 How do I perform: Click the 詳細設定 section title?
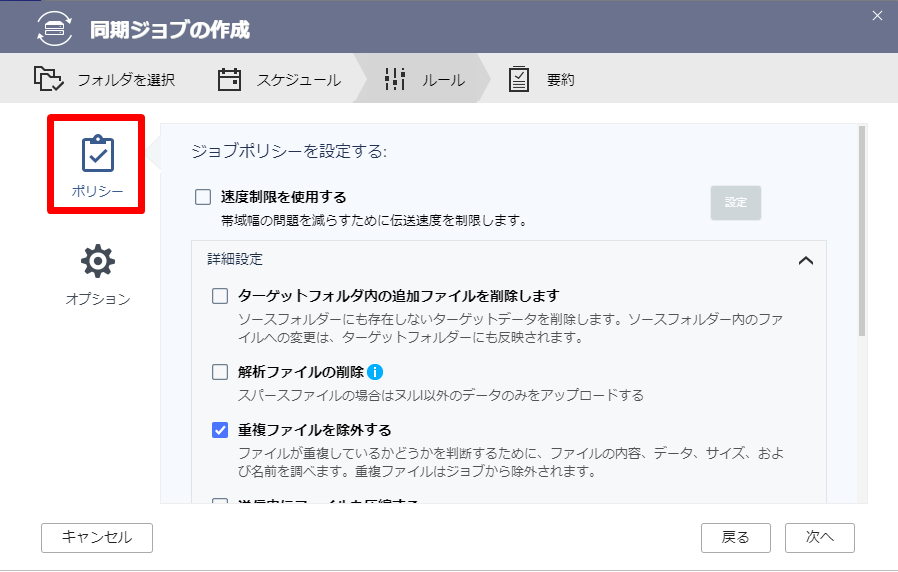pos(235,259)
